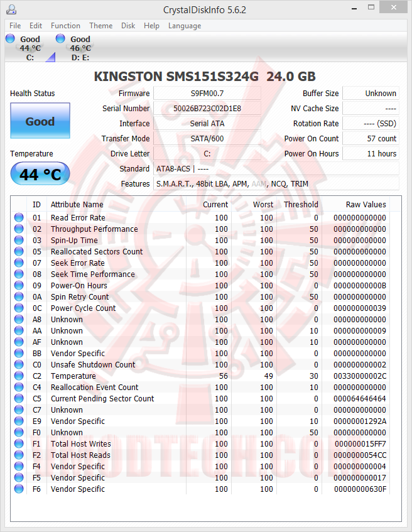Select the Reallocated Sectors Count attribute name
This screenshot has height=532, width=412.
tap(97, 252)
